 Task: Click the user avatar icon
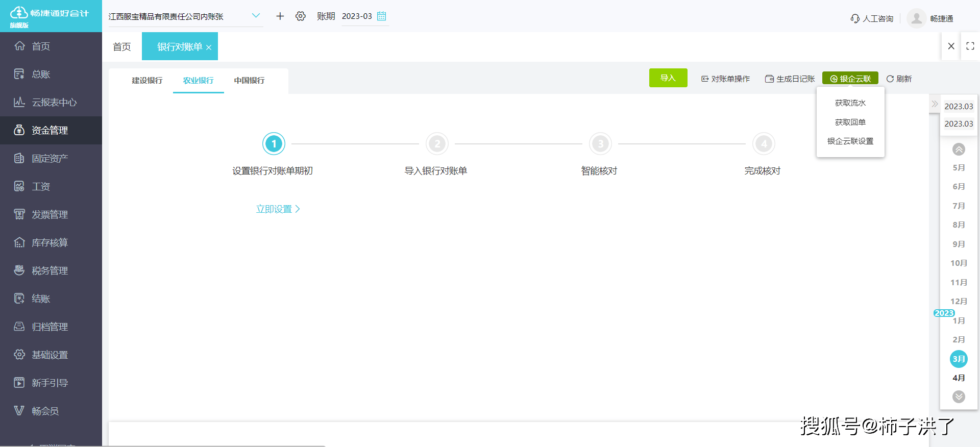916,18
